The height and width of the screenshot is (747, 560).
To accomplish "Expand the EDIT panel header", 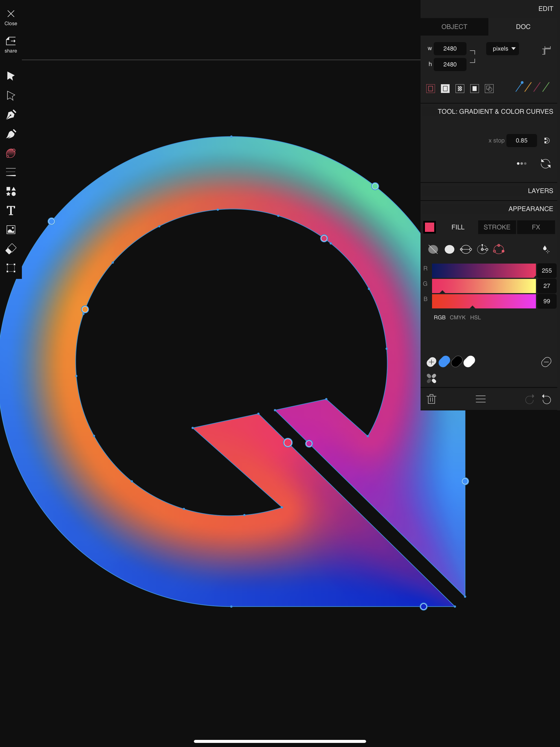I will (545, 9).
